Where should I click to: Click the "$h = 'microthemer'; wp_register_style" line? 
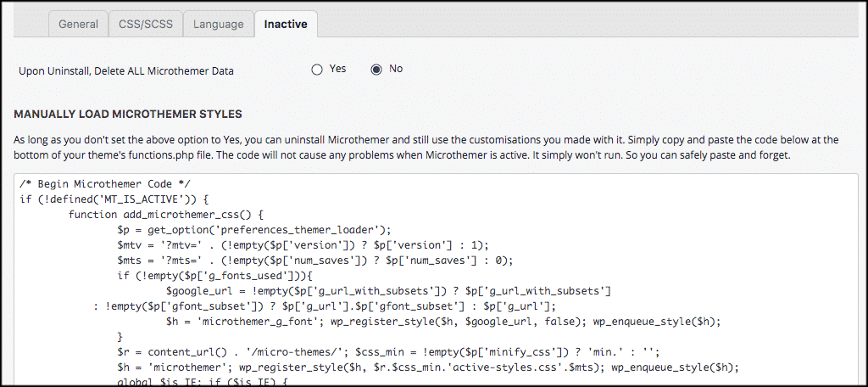(x=428, y=367)
